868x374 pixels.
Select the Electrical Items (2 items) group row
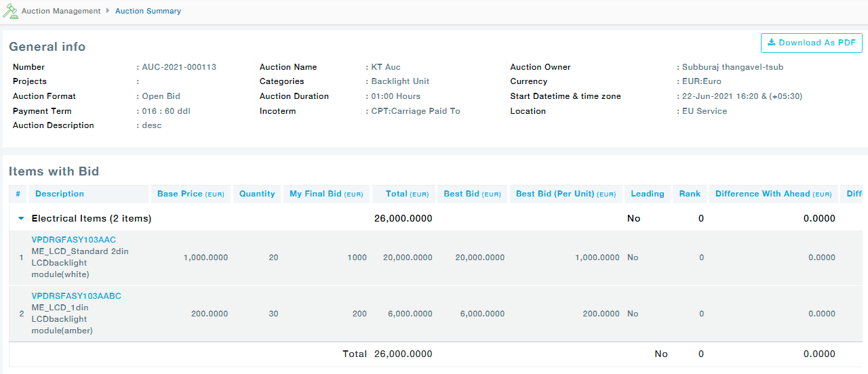92,218
